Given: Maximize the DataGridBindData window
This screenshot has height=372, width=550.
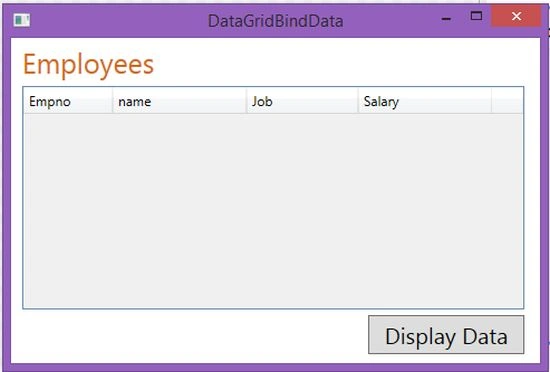Looking at the screenshot, I should (476, 16).
